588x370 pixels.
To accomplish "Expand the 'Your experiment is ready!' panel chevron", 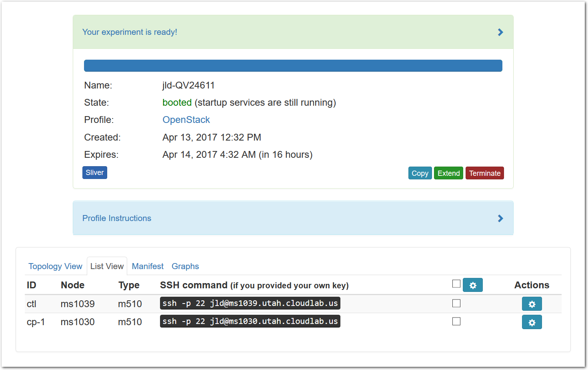I will click(x=500, y=32).
